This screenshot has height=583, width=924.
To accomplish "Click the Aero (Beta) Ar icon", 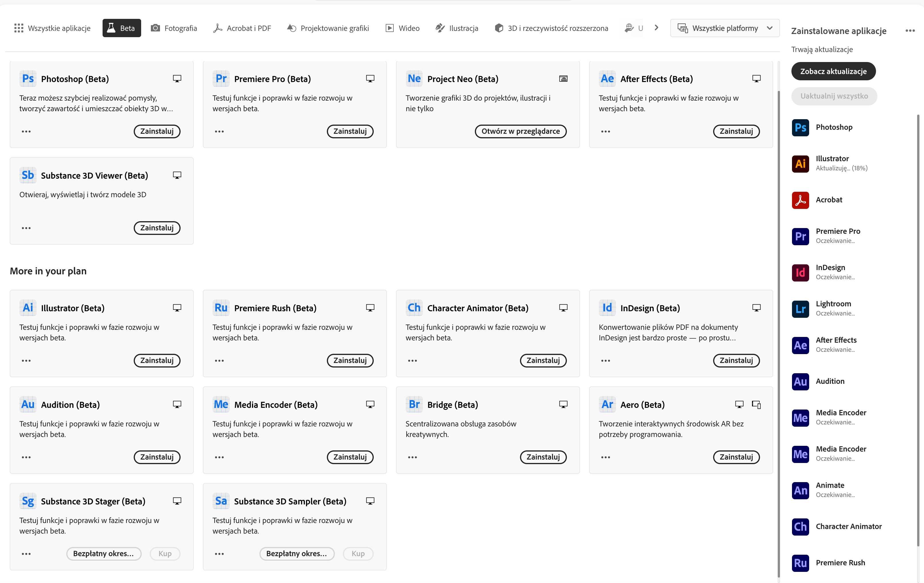I will (607, 405).
